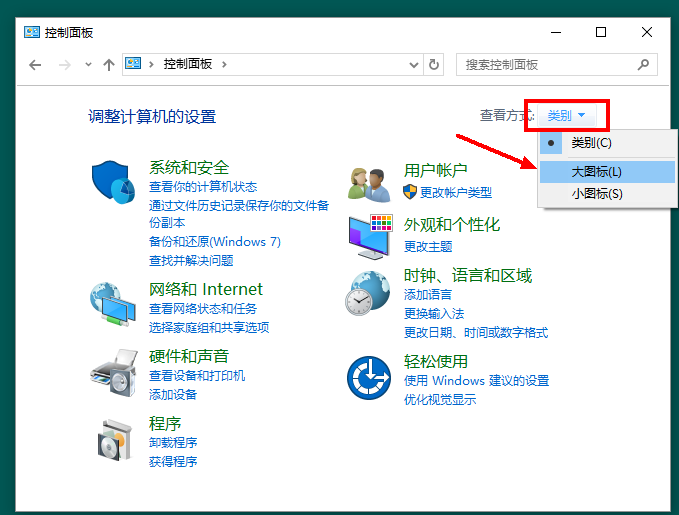Viewport: 679px width, 515px height.
Task: Open the Network and Internet globe icon
Action: (113, 305)
